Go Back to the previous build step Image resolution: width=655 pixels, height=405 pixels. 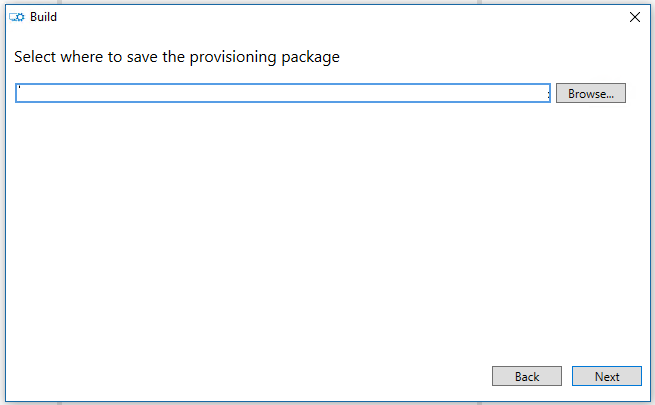526,376
